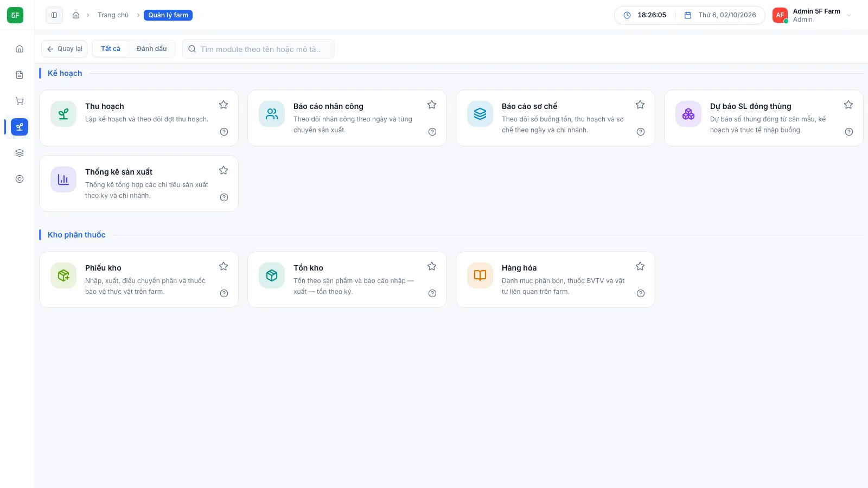Star the Phiếu kho module

click(224, 266)
